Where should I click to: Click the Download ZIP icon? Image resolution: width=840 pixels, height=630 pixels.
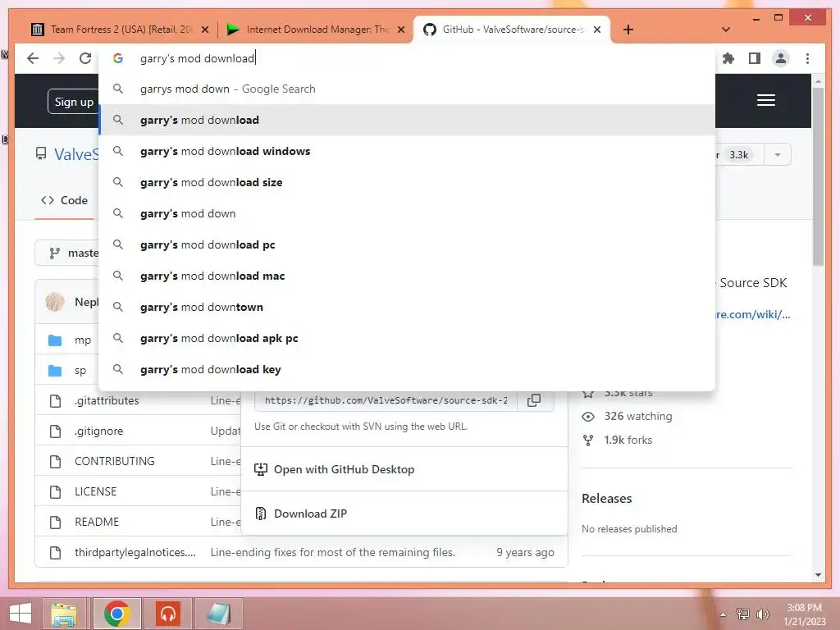click(x=260, y=514)
